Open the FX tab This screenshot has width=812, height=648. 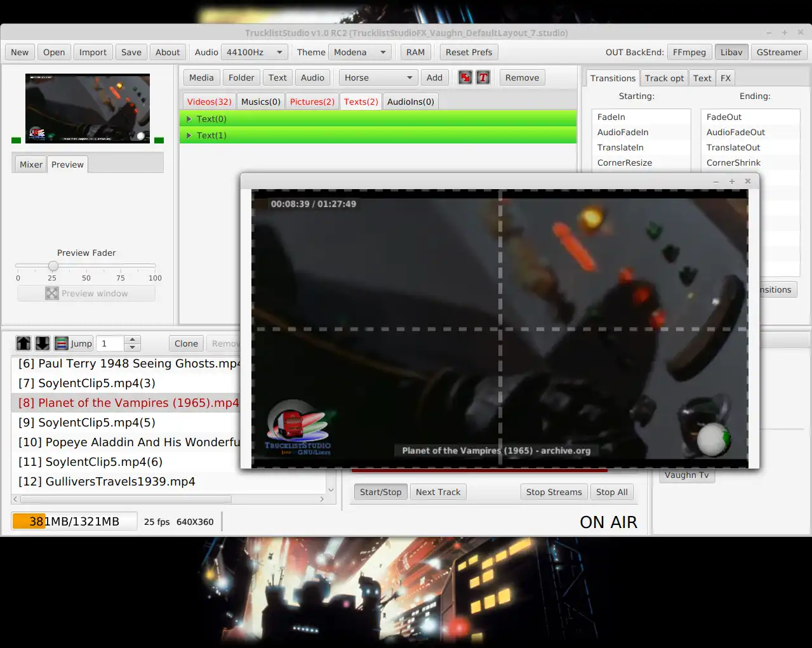pos(726,78)
